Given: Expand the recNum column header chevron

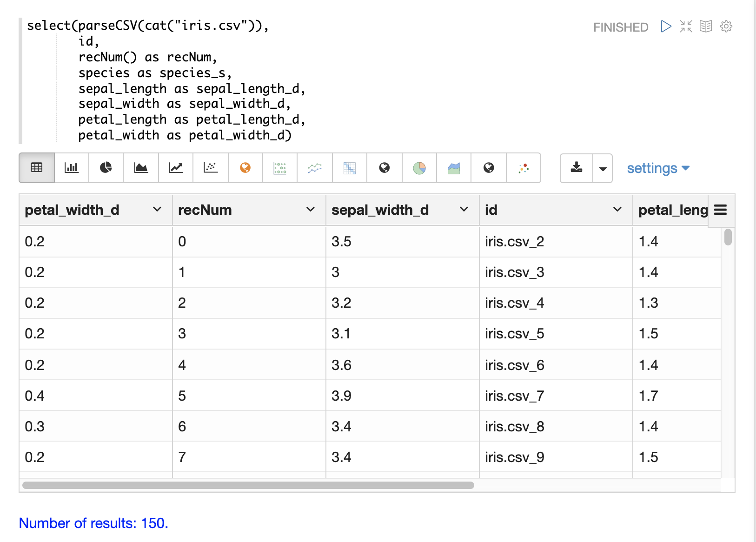Looking at the screenshot, I should pyautogui.click(x=311, y=210).
